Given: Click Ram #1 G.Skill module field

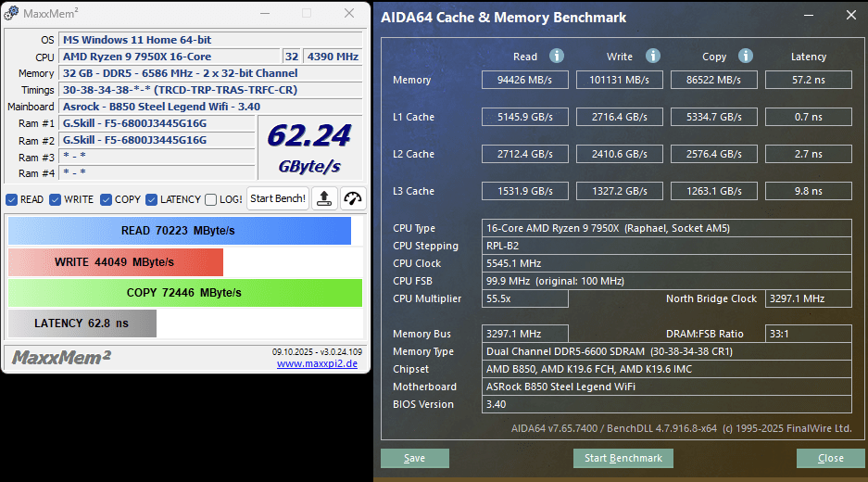Looking at the screenshot, I should (157, 123).
